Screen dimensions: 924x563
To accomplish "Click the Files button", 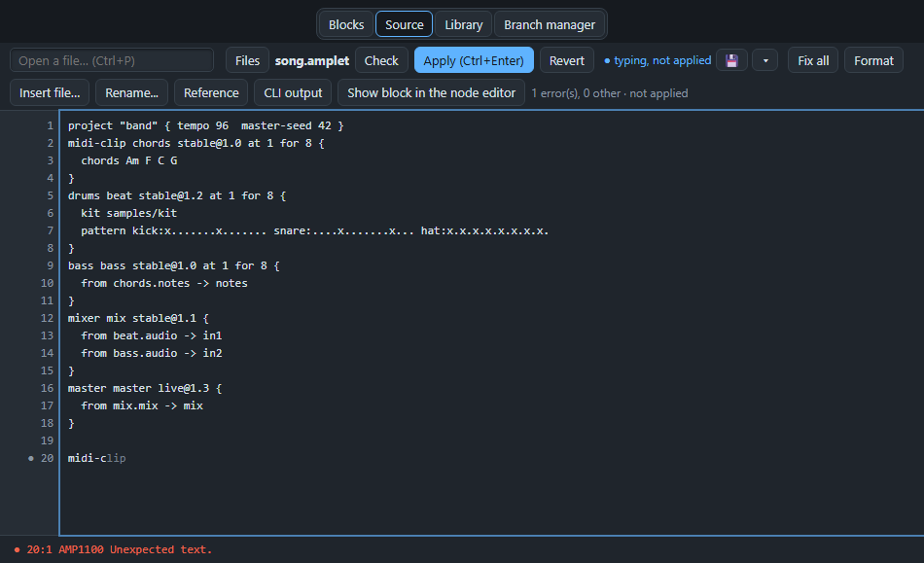I will click(x=247, y=60).
